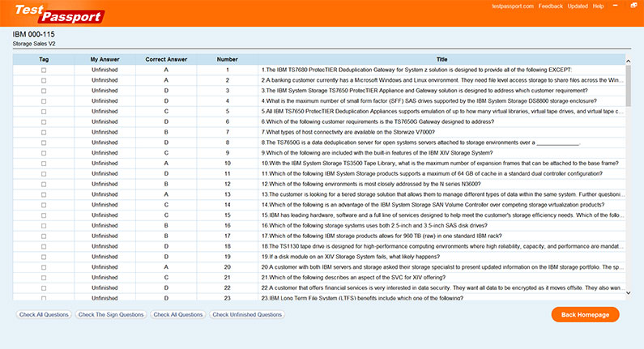Click the vertical scrollbar thumb

coord(629,85)
